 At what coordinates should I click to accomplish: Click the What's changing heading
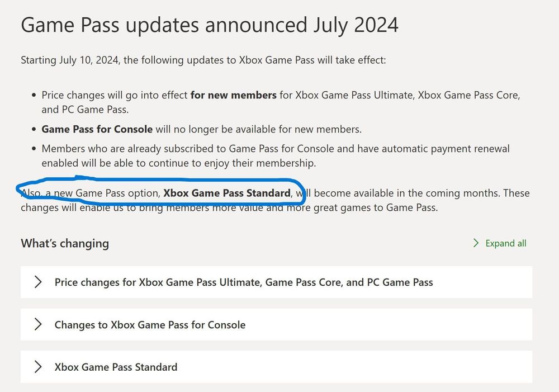(64, 243)
